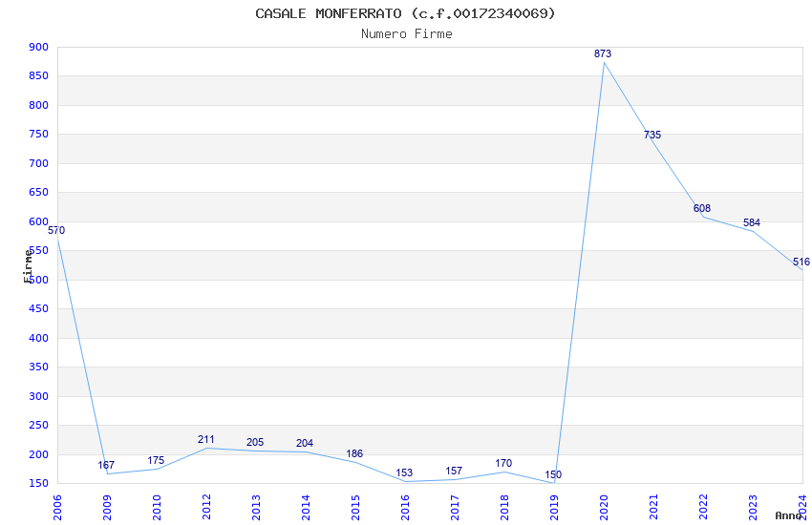Click the y-axis tick label 600

pos(39,221)
